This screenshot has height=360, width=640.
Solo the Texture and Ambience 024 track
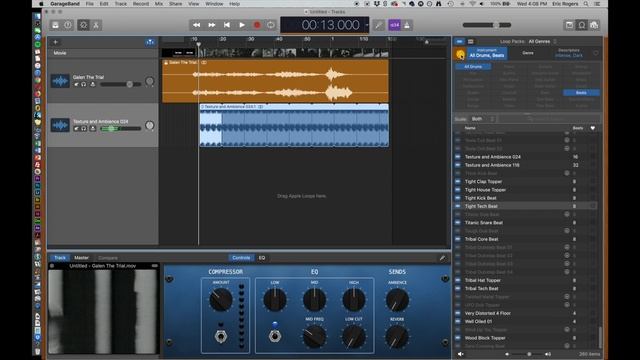tap(84, 129)
